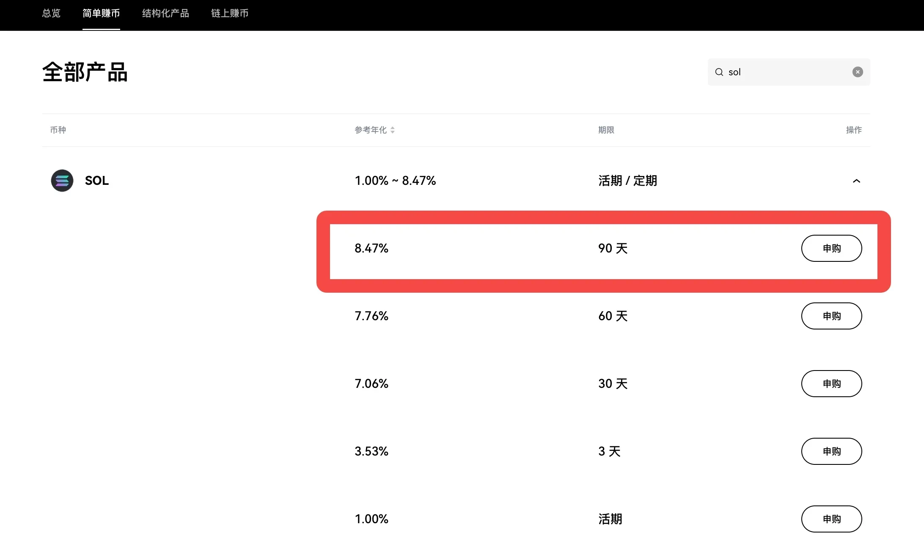The height and width of the screenshot is (560, 924).
Task: Subscribe to the 3 天 product
Action: (x=831, y=451)
